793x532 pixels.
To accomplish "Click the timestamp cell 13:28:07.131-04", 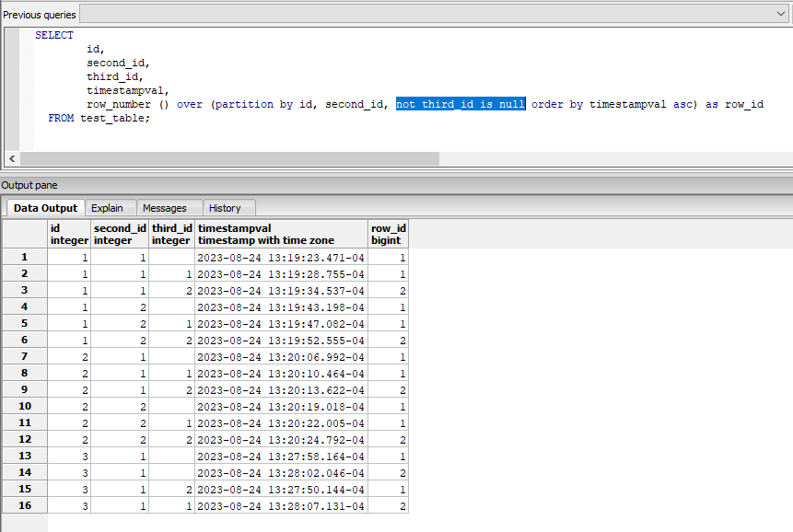I will pyautogui.click(x=281, y=505).
